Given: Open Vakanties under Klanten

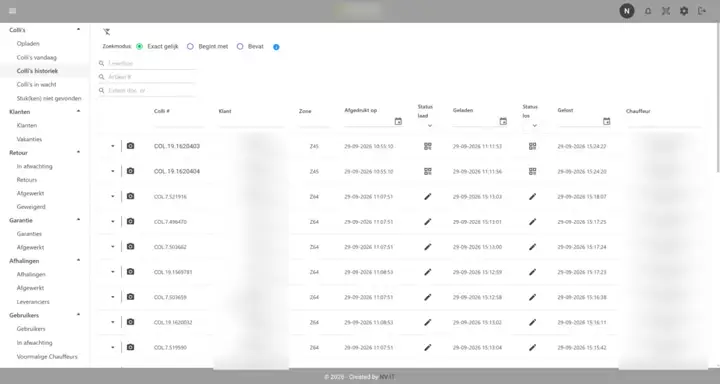Looking at the screenshot, I should pos(29,139).
